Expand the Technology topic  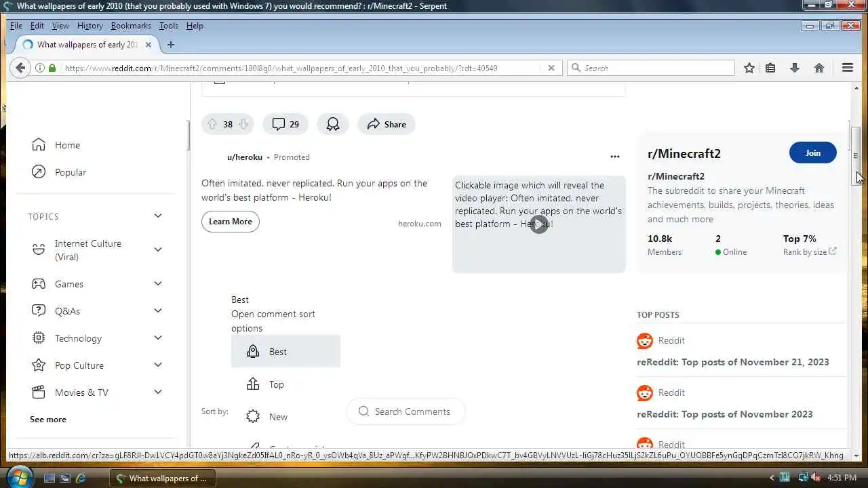[x=158, y=338]
